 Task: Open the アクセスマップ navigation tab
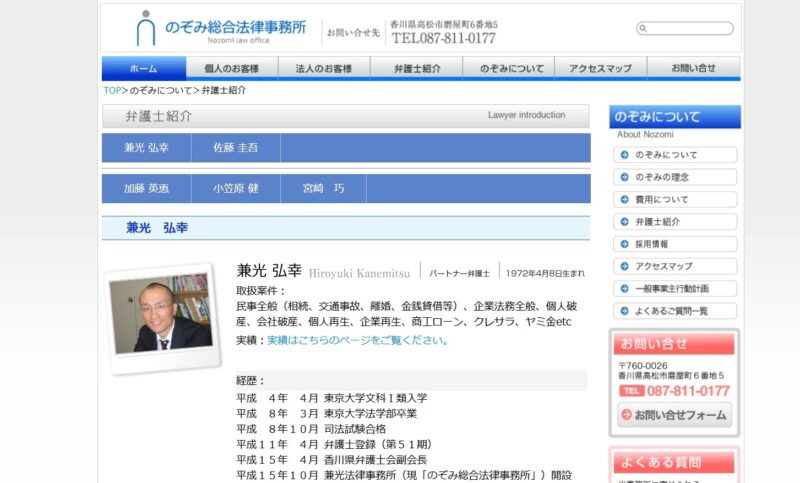tap(601, 68)
